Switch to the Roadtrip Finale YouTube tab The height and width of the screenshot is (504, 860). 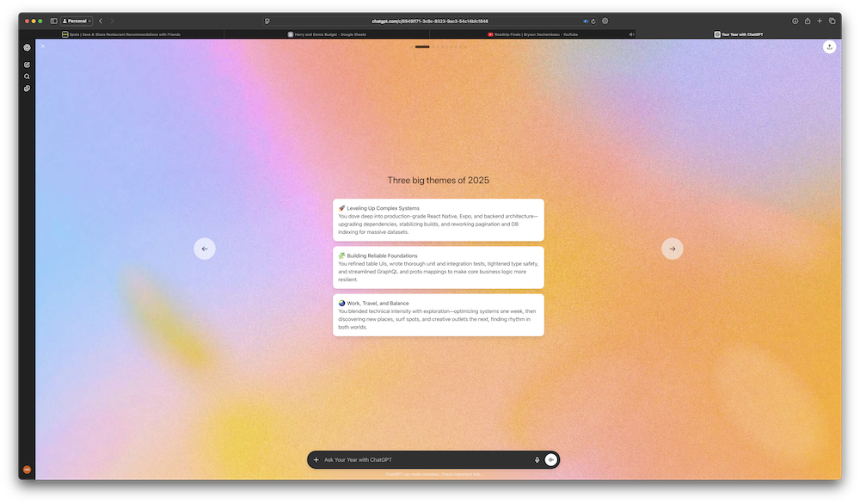tap(533, 34)
